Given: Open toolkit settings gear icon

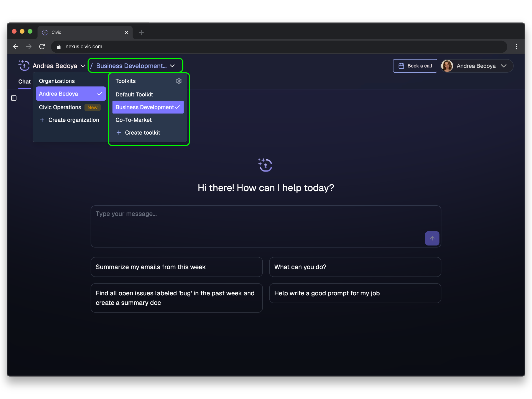Looking at the screenshot, I should coord(179,81).
